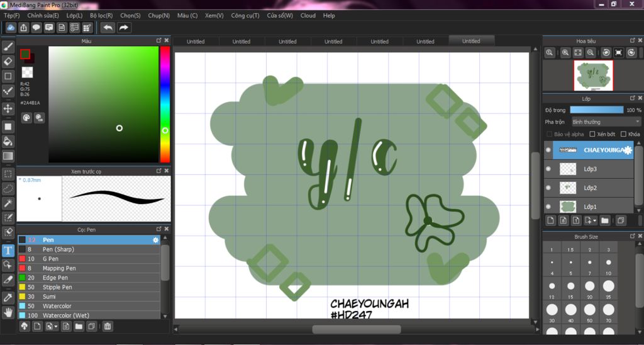Toggle visibility of CHAEYOUNGAH layer
Screen dimensions: 644x345
[x=548, y=150]
